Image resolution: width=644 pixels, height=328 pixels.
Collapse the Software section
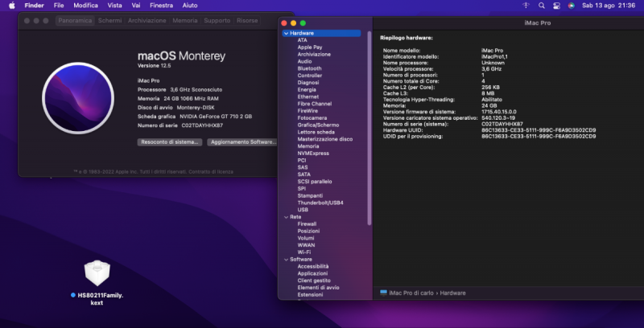[285, 260]
